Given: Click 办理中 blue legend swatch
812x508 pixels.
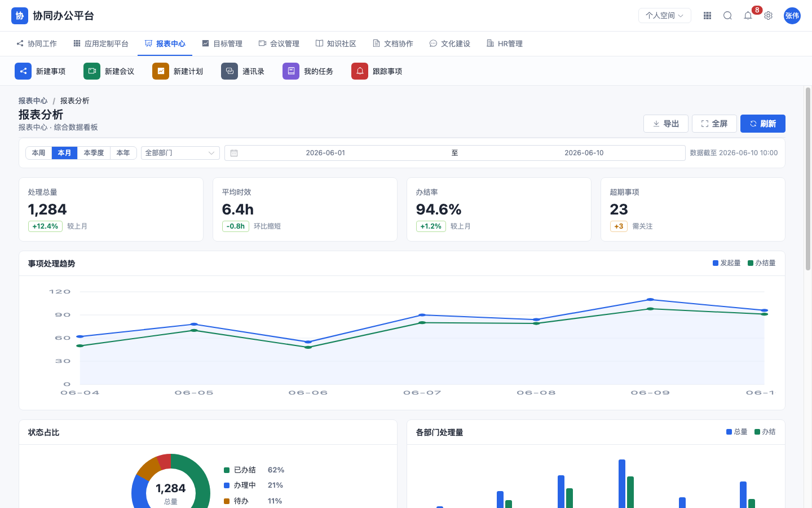Looking at the screenshot, I should coord(227,485).
